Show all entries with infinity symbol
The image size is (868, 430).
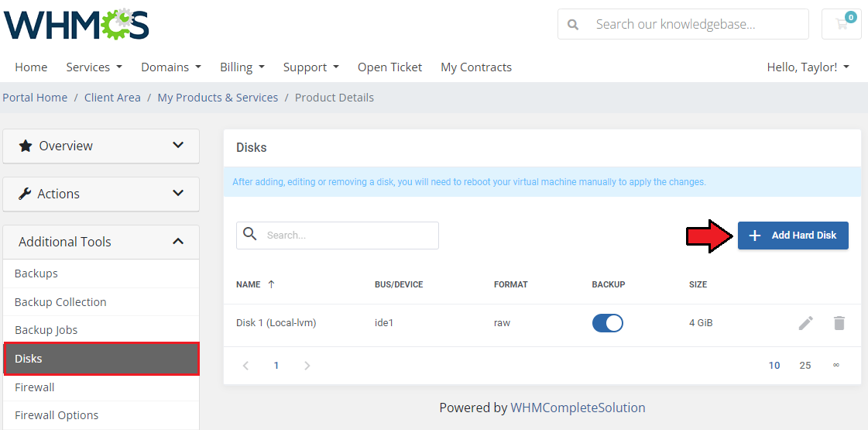(x=836, y=365)
